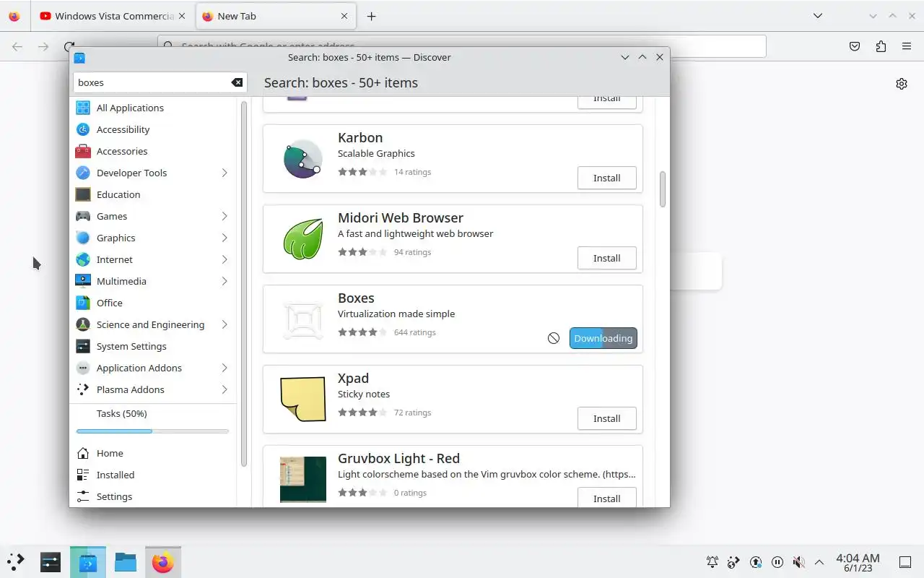The width and height of the screenshot is (924, 578).
Task: Click the Office documents icon
Action: [83, 303]
